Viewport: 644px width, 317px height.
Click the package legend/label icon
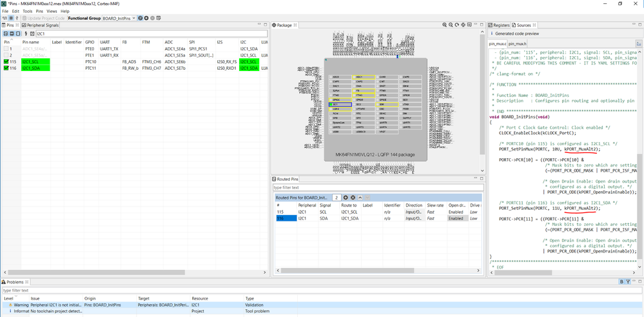pos(469,25)
